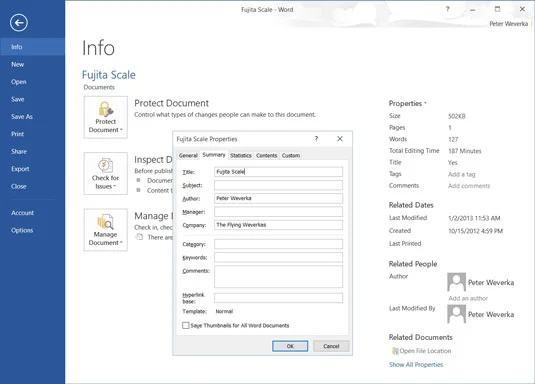Click the Title property value Yes
The width and height of the screenshot is (535, 384).
pos(452,162)
